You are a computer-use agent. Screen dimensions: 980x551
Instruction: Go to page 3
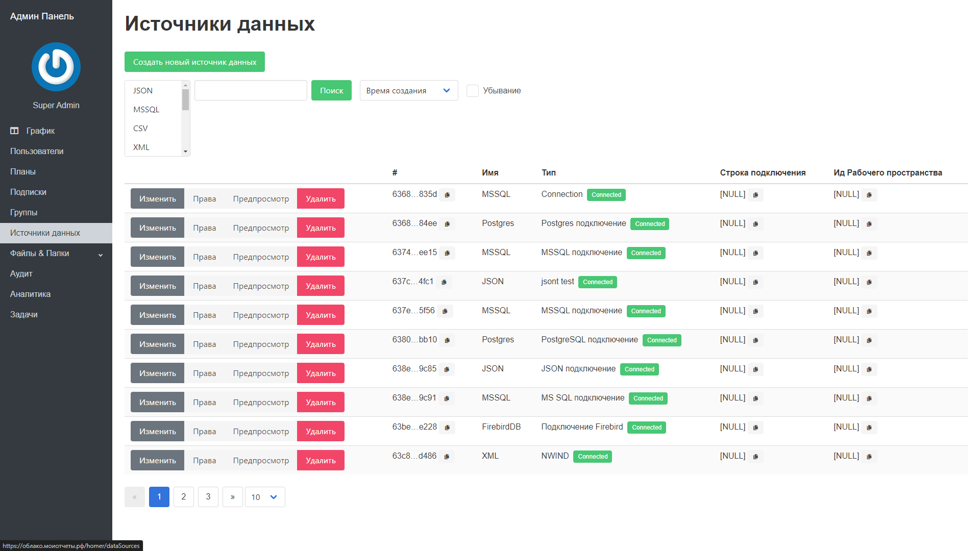208,497
